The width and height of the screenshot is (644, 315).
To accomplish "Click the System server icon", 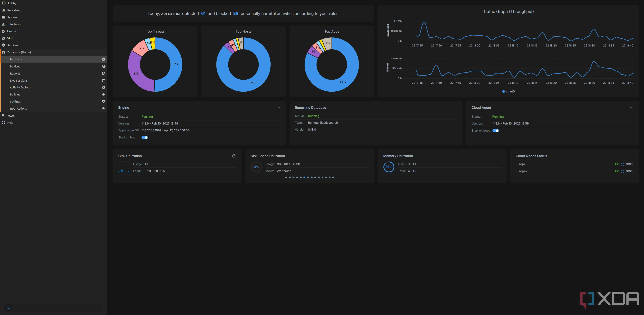I will 4,17.
